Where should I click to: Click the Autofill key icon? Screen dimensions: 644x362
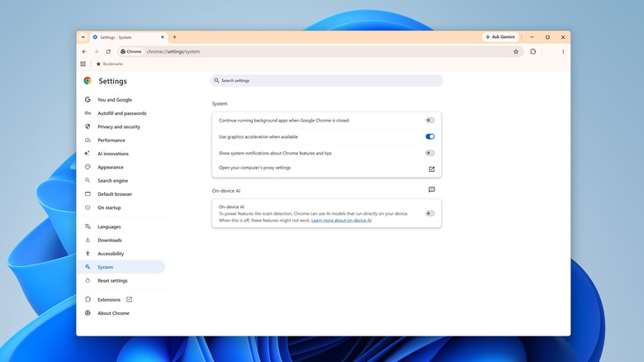pyautogui.click(x=88, y=113)
